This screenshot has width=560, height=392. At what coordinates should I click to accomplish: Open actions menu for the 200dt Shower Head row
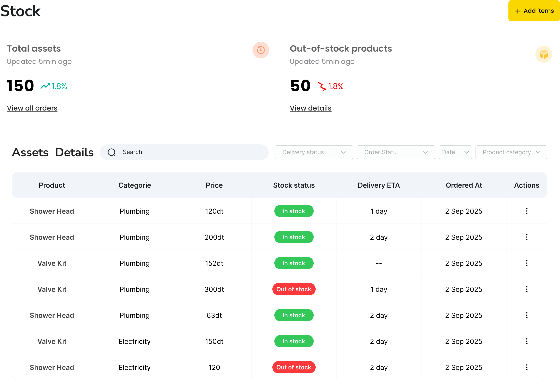click(x=527, y=237)
